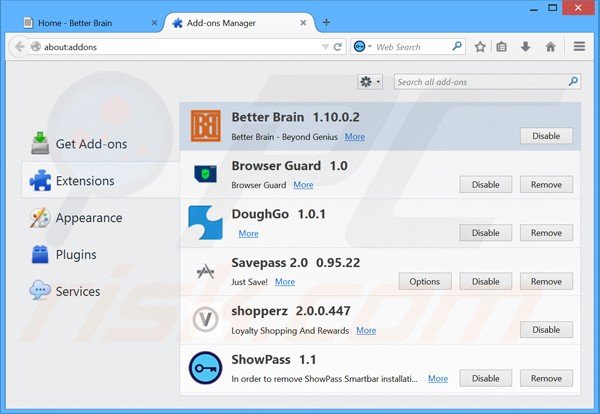This screenshot has width=600, height=414.
Task: Open add-on tools gear dropdown
Action: [370, 82]
